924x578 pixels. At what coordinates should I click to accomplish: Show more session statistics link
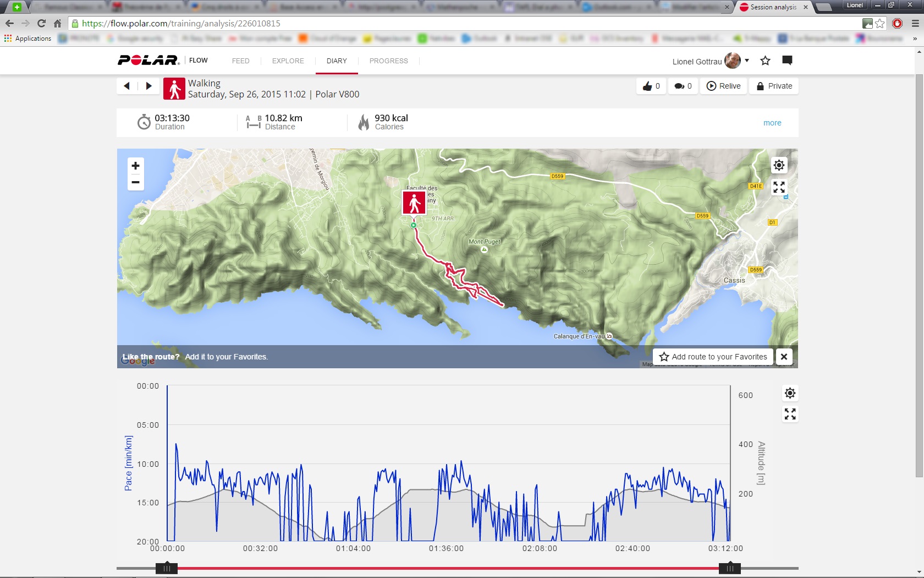(772, 123)
